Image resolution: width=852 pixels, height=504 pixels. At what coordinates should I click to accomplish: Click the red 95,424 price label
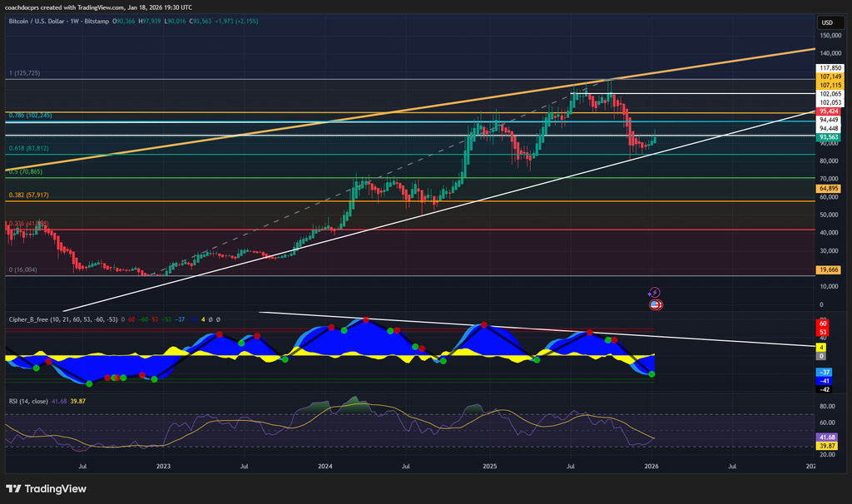pos(829,111)
